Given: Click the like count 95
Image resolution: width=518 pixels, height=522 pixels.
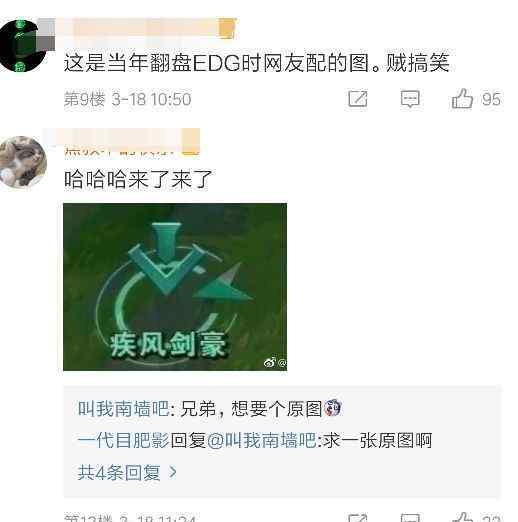Looking at the screenshot, I should click(491, 99).
